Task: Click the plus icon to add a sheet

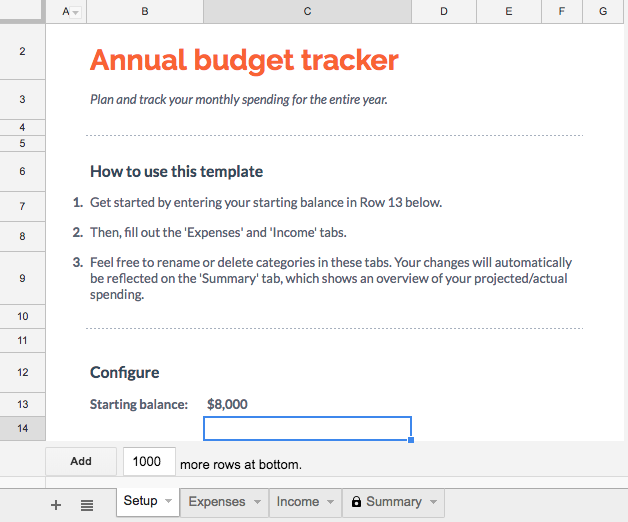Action: [x=56, y=505]
